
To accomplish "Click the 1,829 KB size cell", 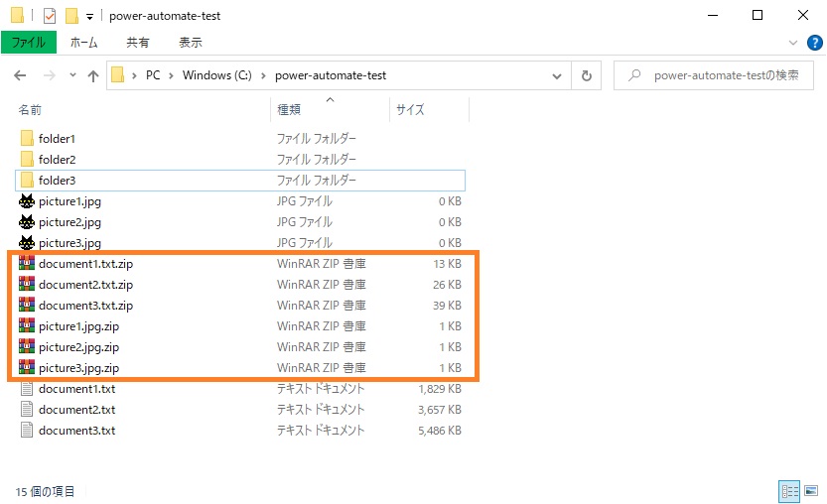I will click(440, 389).
